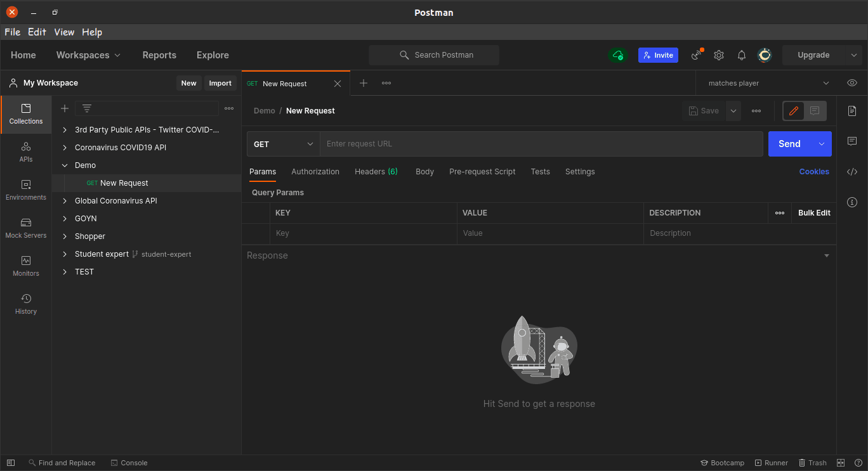The image size is (868, 471).
Task: Open the GET method dropdown
Action: pos(284,144)
